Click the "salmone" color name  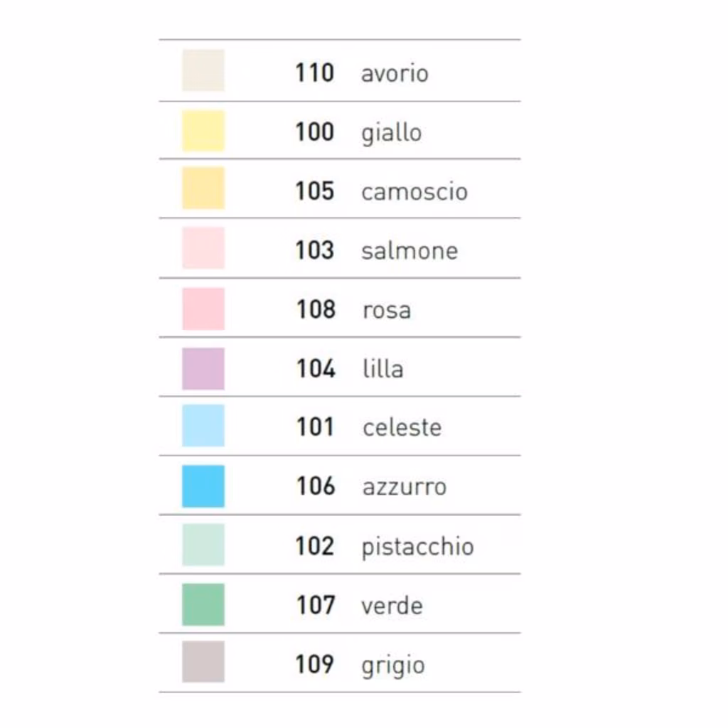pyautogui.click(x=409, y=251)
